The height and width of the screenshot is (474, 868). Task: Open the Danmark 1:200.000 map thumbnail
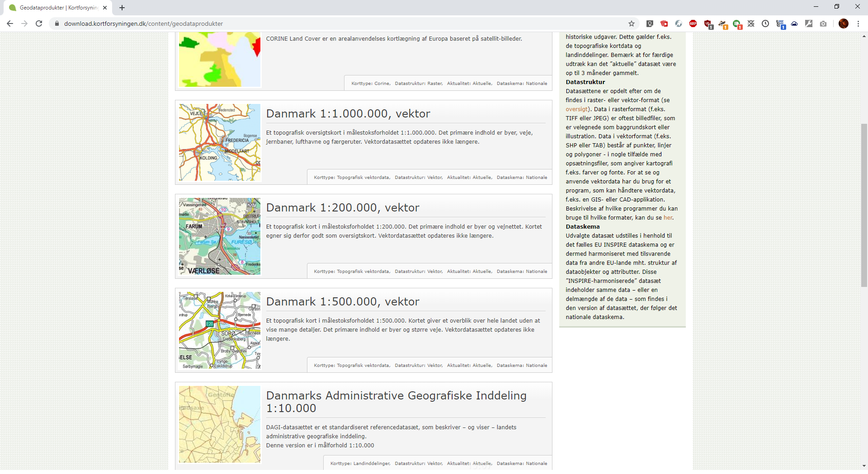click(x=220, y=236)
